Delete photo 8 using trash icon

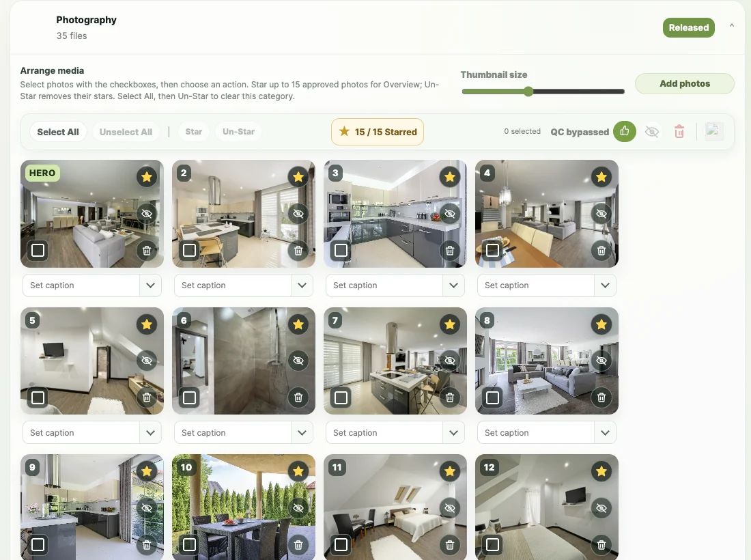click(601, 397)
